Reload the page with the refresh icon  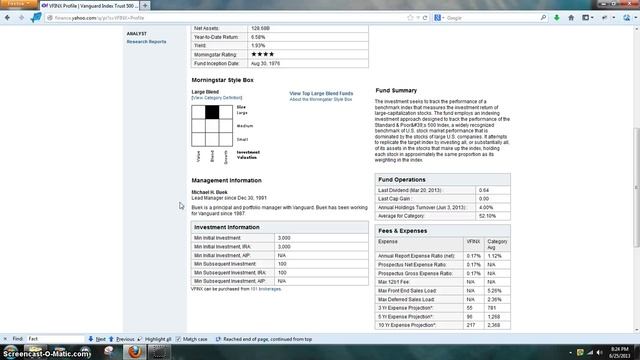point(425,18)
